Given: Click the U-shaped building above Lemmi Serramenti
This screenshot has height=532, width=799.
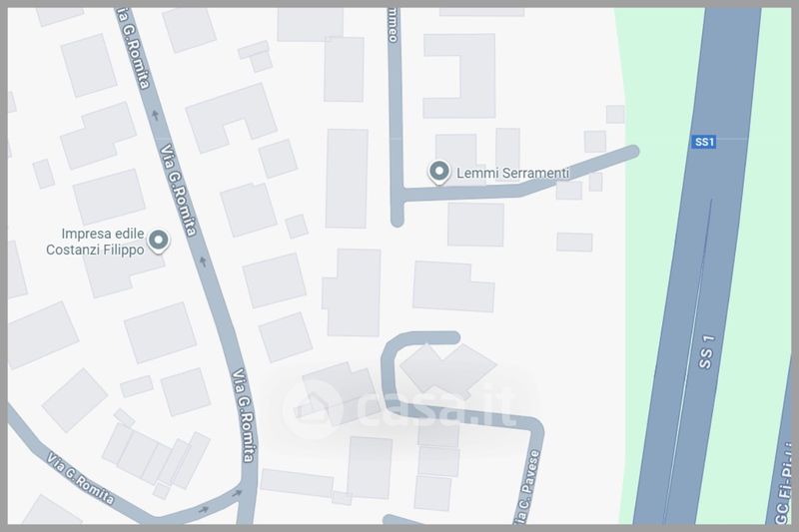Looking at the screenshot, I should click(459, 76).
